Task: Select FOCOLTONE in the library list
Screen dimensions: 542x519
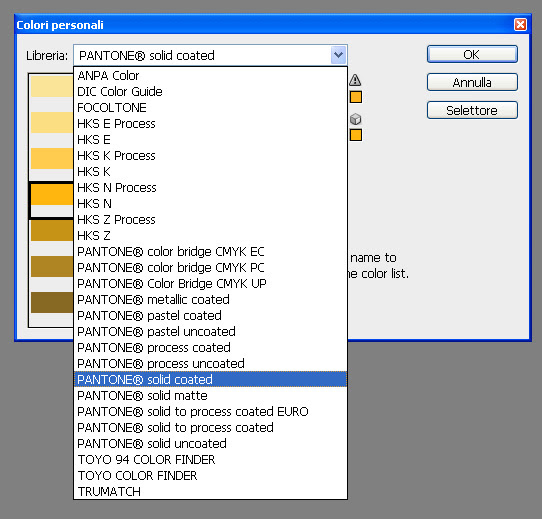Action: coord(210,108)
